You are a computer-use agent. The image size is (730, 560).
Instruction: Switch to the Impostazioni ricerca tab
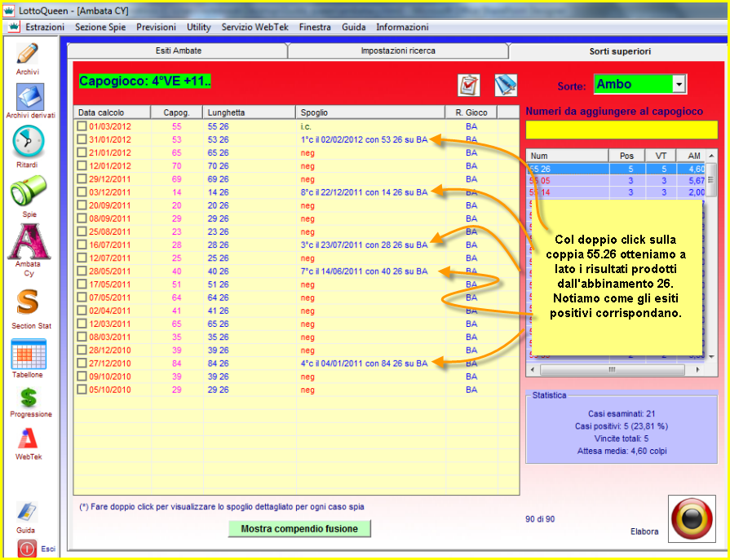(x=398, y=51)
